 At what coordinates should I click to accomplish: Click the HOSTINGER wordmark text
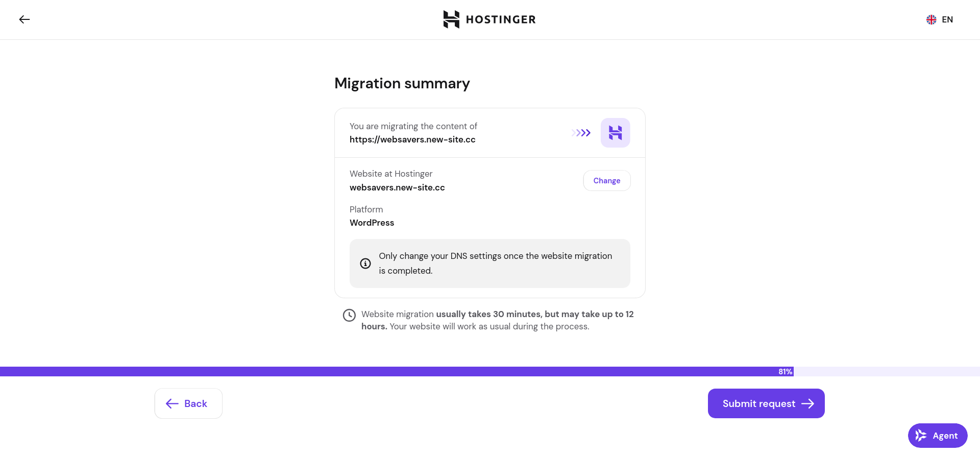[501, 19]
